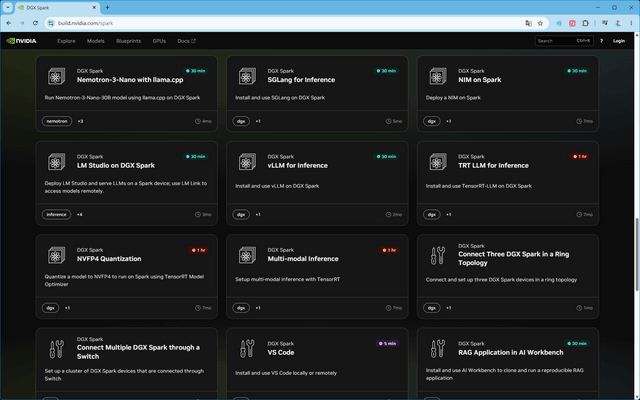Viewport: 640px width, 400px height.
Task: Click the 5 min badge on VS Code card
Action: pos(387,343)
